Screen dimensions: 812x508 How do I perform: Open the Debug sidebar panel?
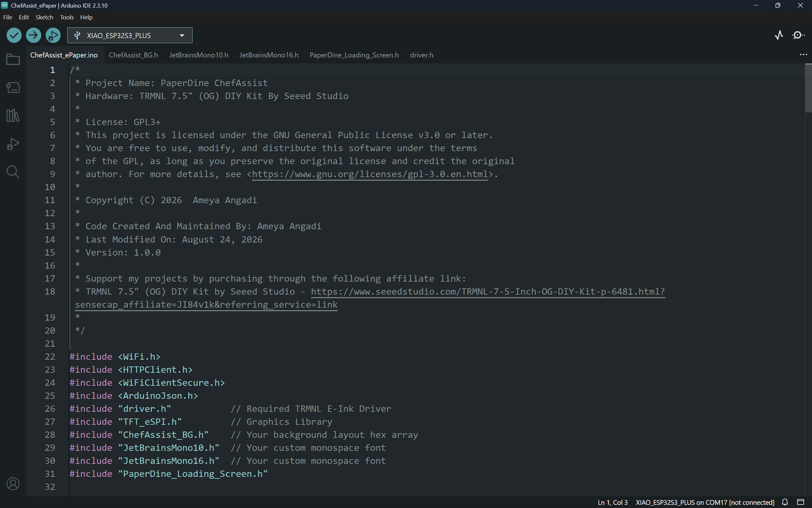click(x=13, y=144)
